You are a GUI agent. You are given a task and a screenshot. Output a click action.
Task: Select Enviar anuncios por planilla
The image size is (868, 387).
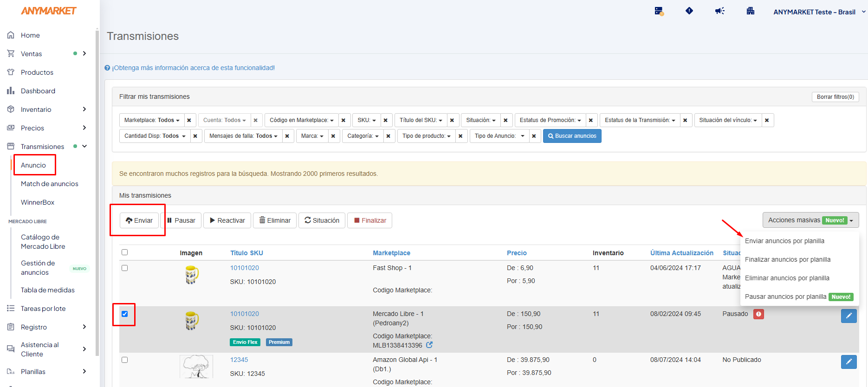click(x=784, y=241)
